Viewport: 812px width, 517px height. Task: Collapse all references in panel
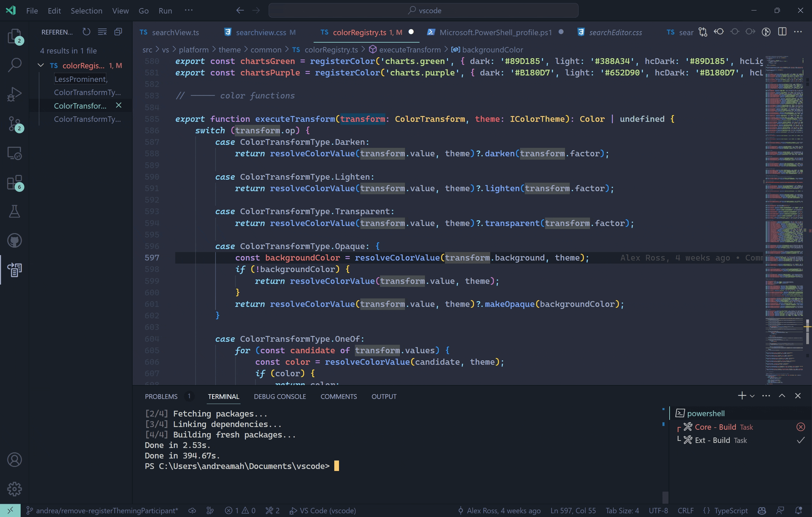pos(118,32)
